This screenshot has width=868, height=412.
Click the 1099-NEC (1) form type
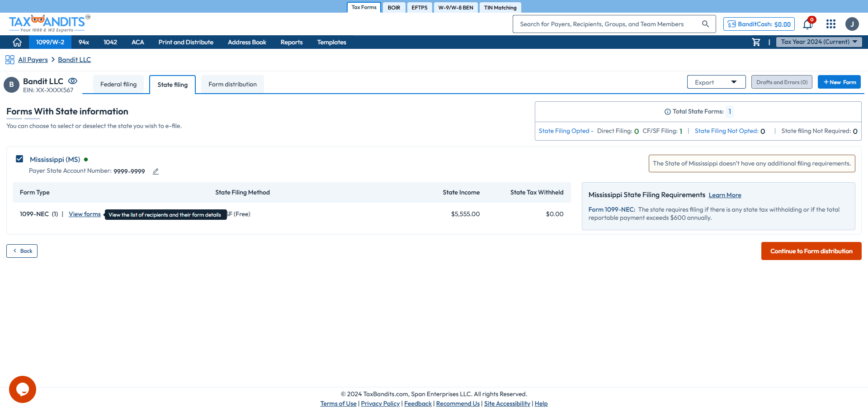pos(39,214)
